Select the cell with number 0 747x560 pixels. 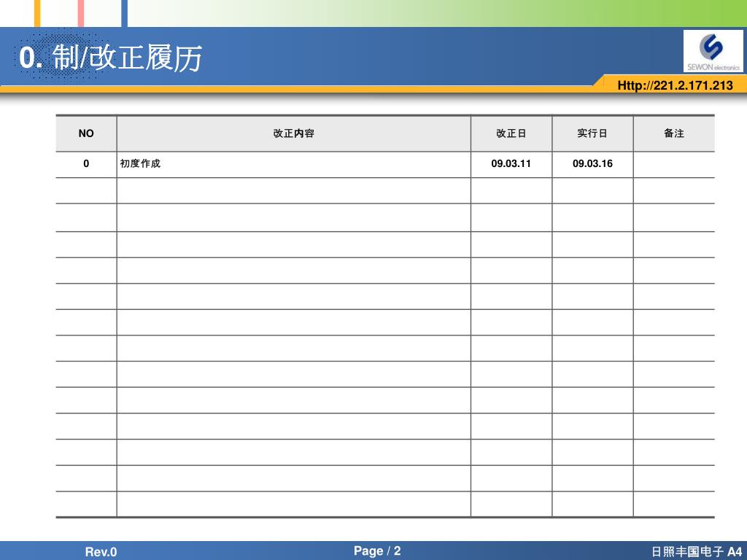(86, 164)
